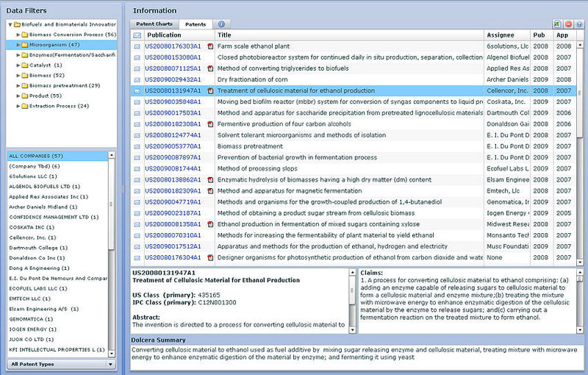Click PDF icon next to US20080081358A1

(x=210, y=224)
